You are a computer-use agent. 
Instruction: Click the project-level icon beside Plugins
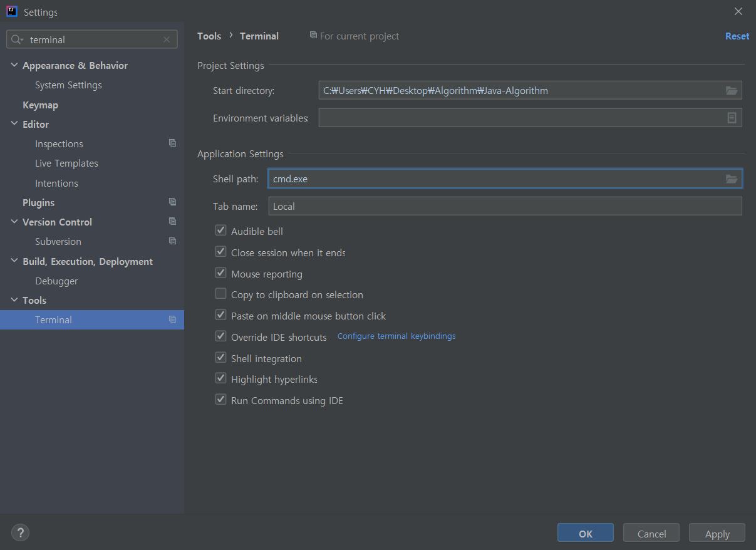click(172, 202)
